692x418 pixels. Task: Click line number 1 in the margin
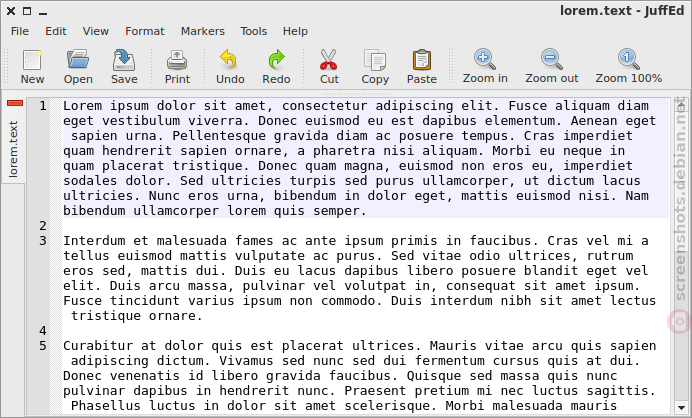[x=43, y=106]
